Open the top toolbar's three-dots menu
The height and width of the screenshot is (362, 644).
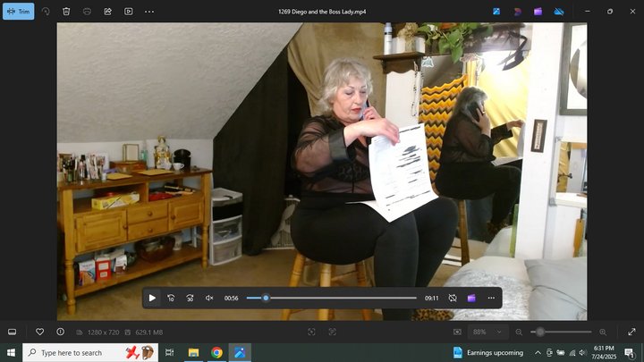tap(149, 12)
